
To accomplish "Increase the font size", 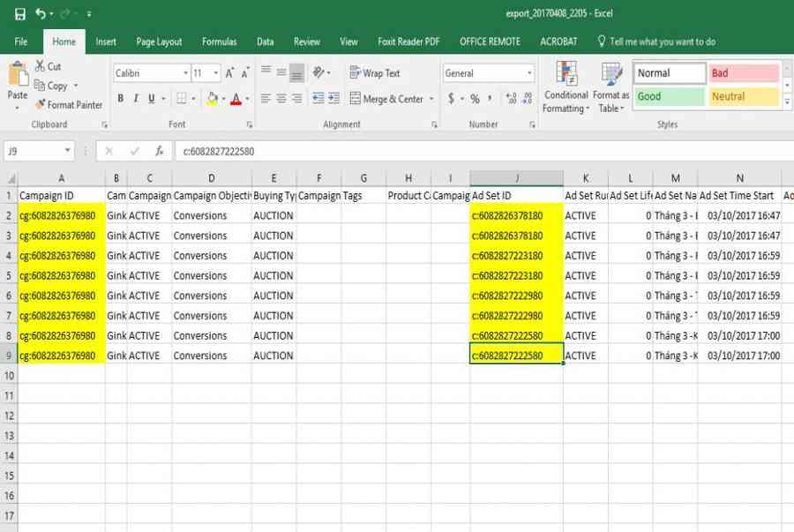I will (x=230, y=73).
